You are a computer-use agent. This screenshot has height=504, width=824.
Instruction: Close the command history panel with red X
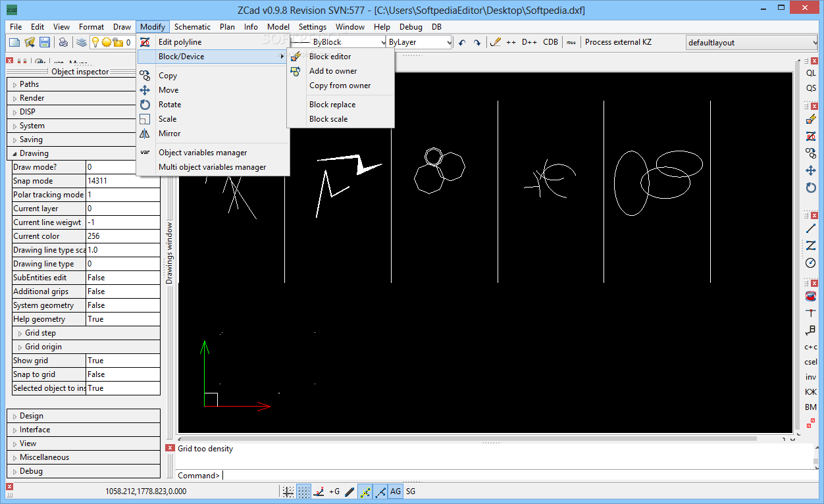(x=170, y=448)
